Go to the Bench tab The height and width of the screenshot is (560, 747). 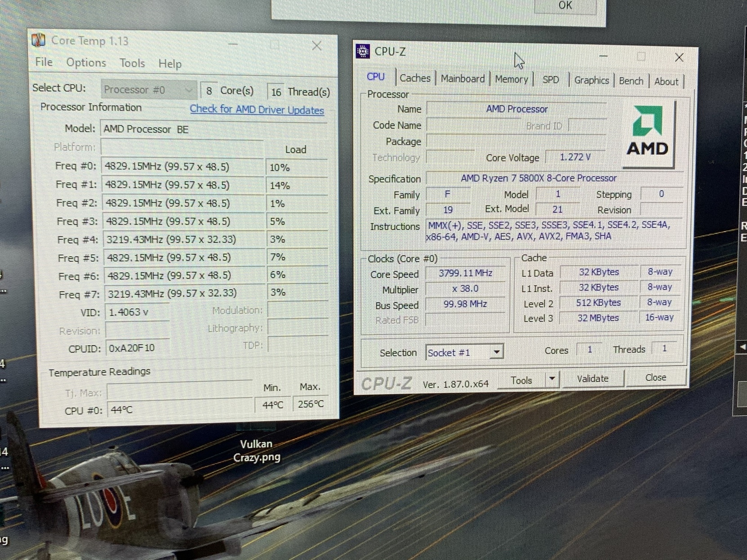tap(631, 81)
